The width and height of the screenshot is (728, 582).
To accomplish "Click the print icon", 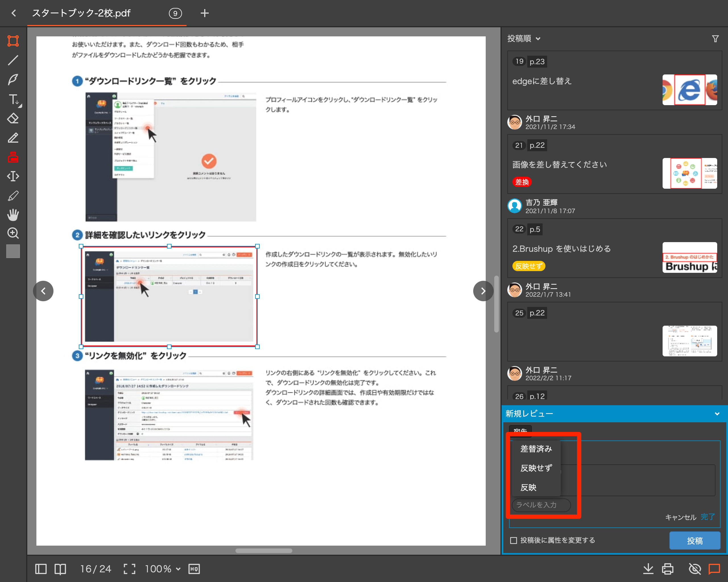I will click(x=667, y=569).
